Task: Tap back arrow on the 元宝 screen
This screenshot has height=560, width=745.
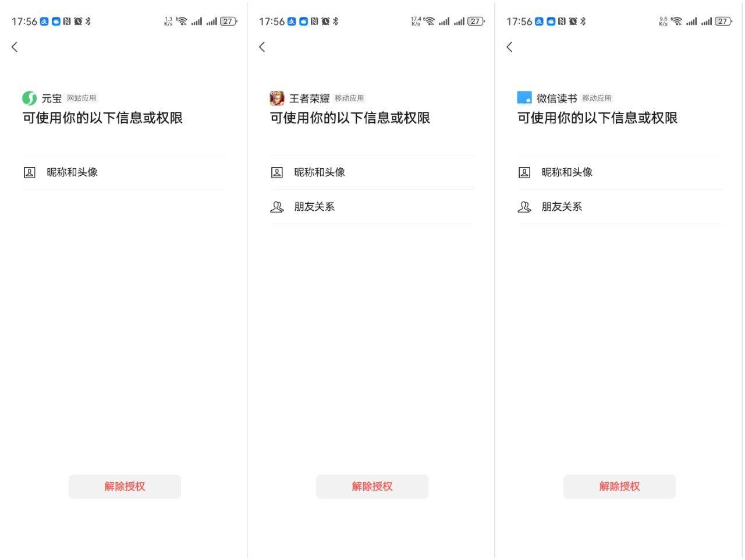Action: (x=15, y=47)
